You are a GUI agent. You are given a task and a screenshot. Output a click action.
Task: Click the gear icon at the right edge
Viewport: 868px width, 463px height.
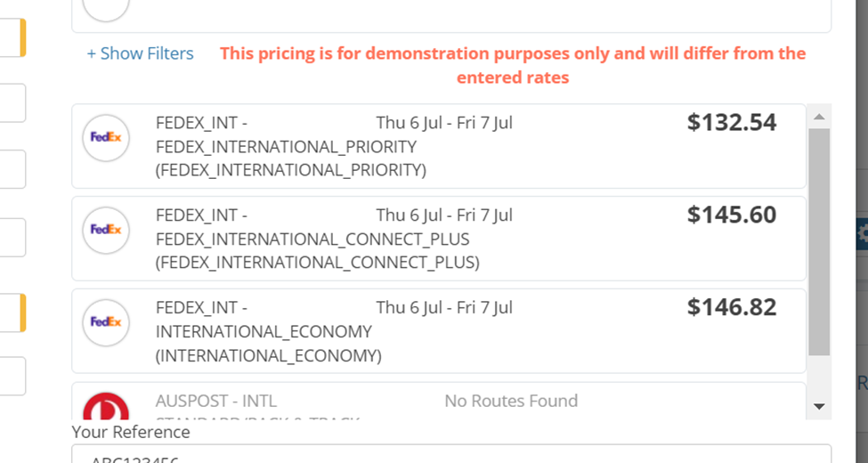pos(862,234)
